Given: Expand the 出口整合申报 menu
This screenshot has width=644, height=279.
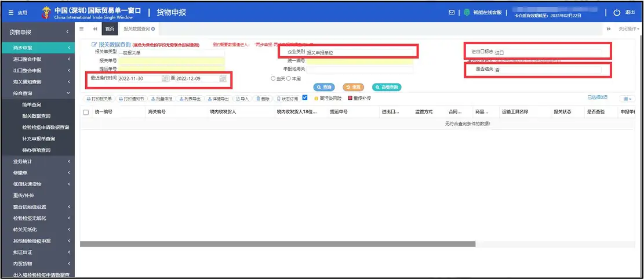Looking at the screenshot, I should pos(37,71).
